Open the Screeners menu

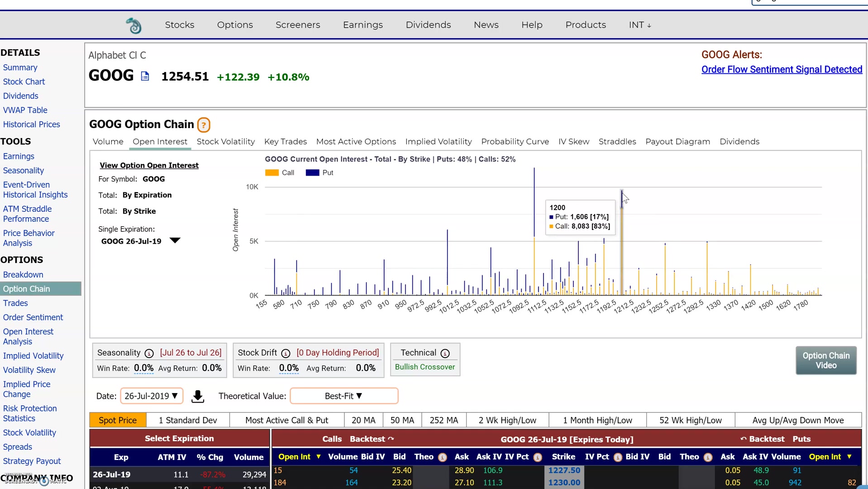[298, 25]
